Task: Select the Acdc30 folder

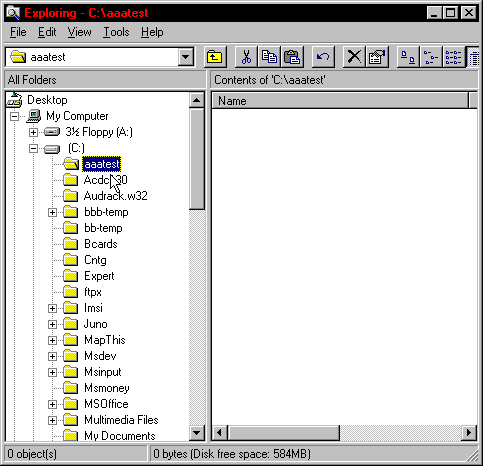Action: 105,180
